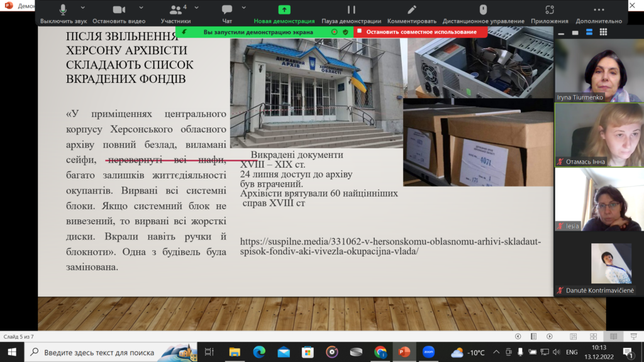
Task: Show hidden system tray icons
Action: point(497,352)
